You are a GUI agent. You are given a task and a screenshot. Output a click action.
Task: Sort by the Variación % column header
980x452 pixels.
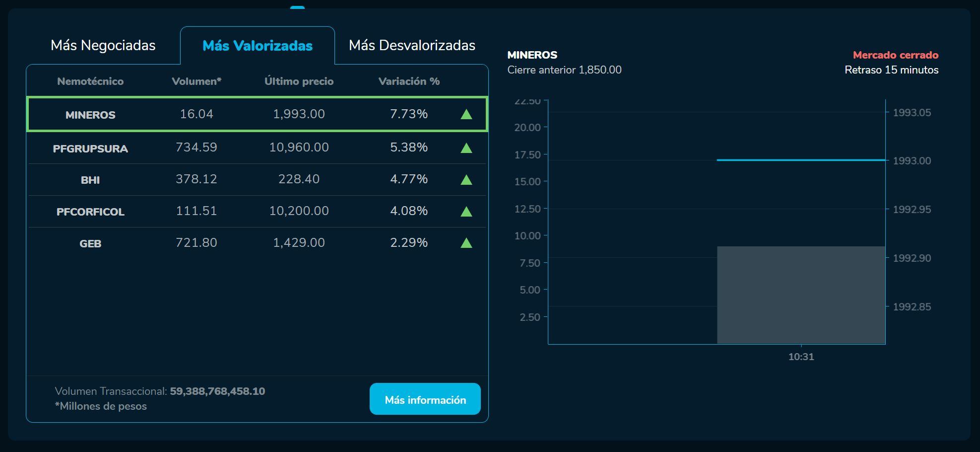click(x=409, y=81)
